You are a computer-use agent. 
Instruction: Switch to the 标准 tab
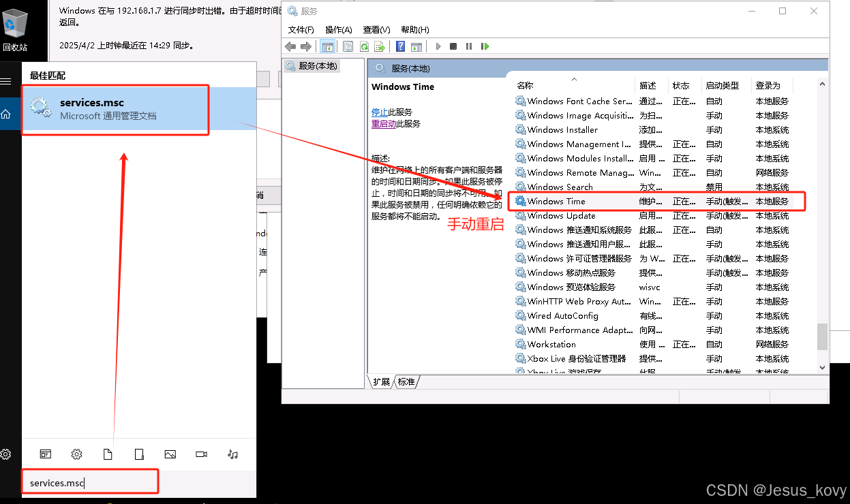407,381
